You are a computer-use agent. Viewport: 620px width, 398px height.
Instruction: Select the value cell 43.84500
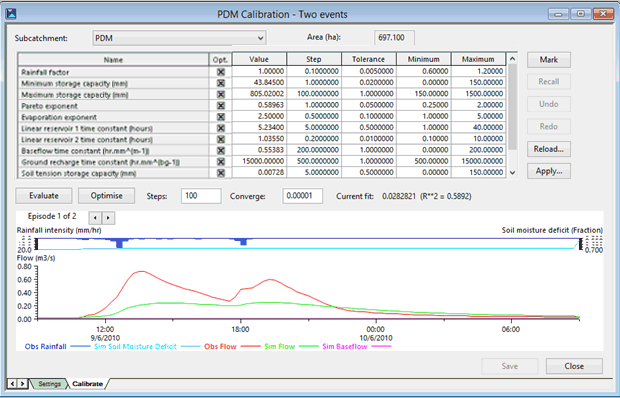tap(259, 82)
